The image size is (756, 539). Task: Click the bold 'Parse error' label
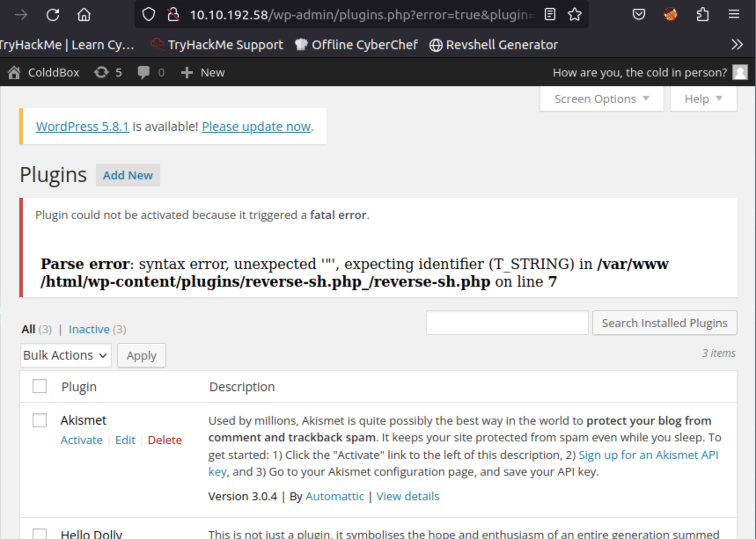click(x=84, y=264)
